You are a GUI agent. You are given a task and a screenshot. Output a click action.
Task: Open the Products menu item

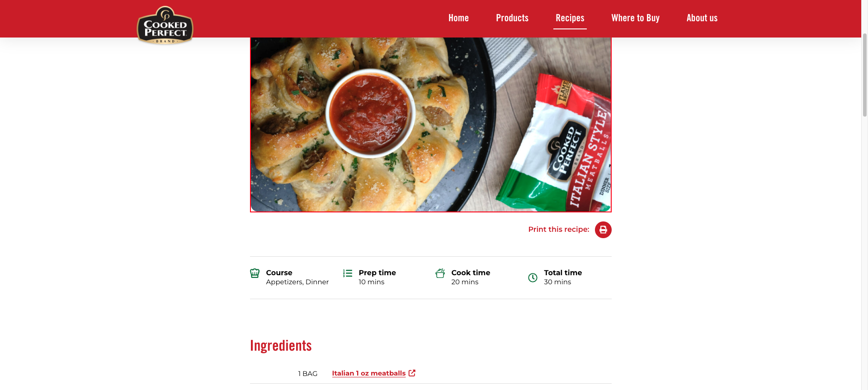pos(512,18)
